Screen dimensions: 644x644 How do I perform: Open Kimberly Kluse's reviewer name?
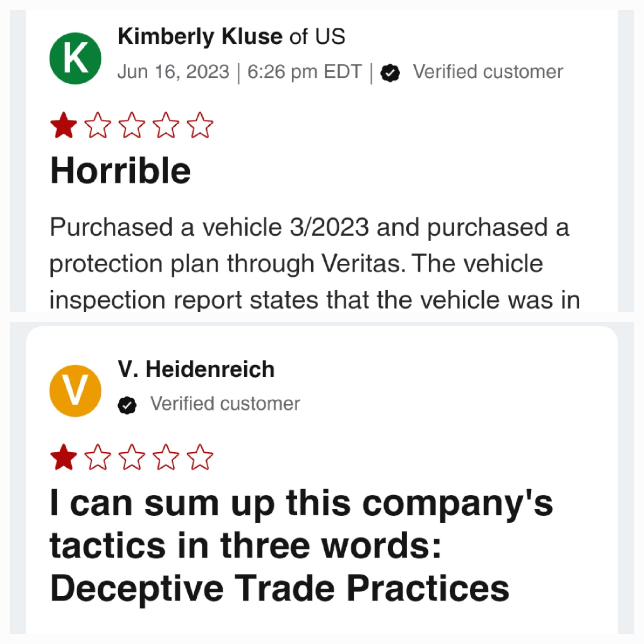[200, 36]
